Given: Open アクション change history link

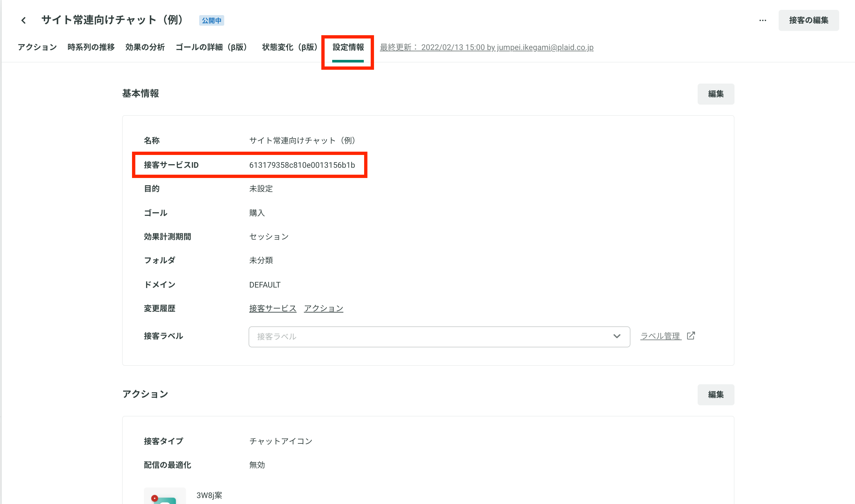Looking at the screenshot, I should coord(324,308).
